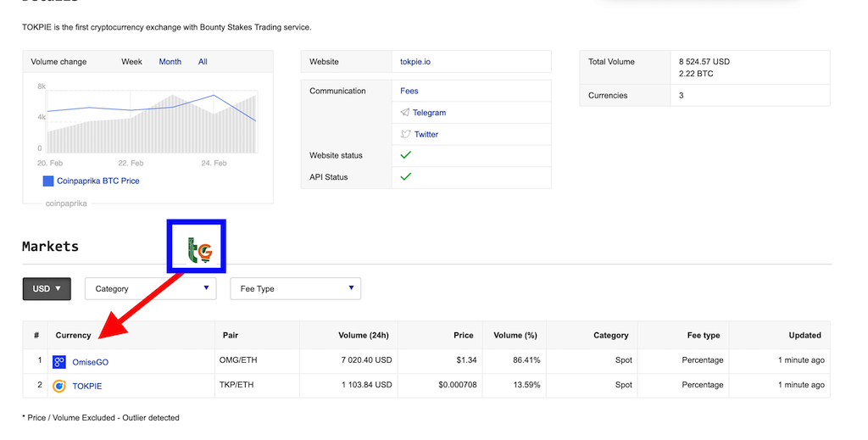Click the Telegram paper-plane icon
Viewport: 868px width, 440px height.
404,113
